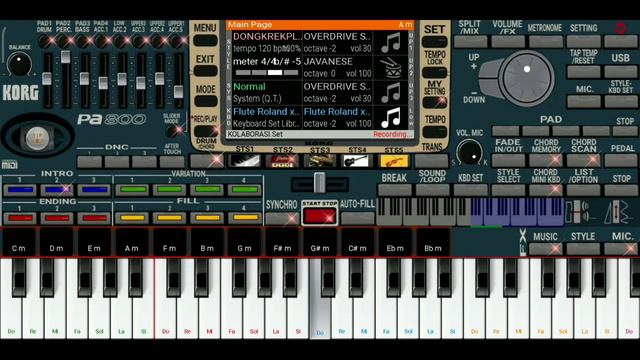The height and width of the screenshot is (360, 640).
Task: Toggle PAD1 DRUM track mute
Action: tap(45, 41)
